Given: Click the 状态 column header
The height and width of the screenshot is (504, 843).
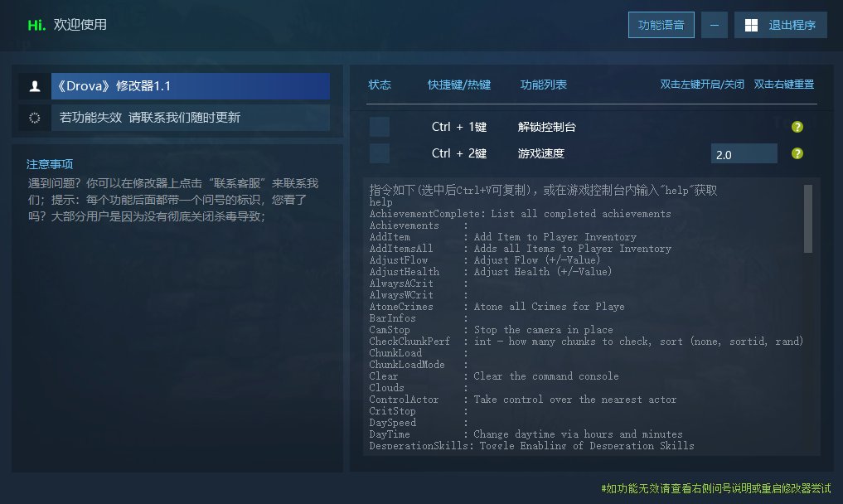Looking at the screenshot, I should tap(380, 85).
